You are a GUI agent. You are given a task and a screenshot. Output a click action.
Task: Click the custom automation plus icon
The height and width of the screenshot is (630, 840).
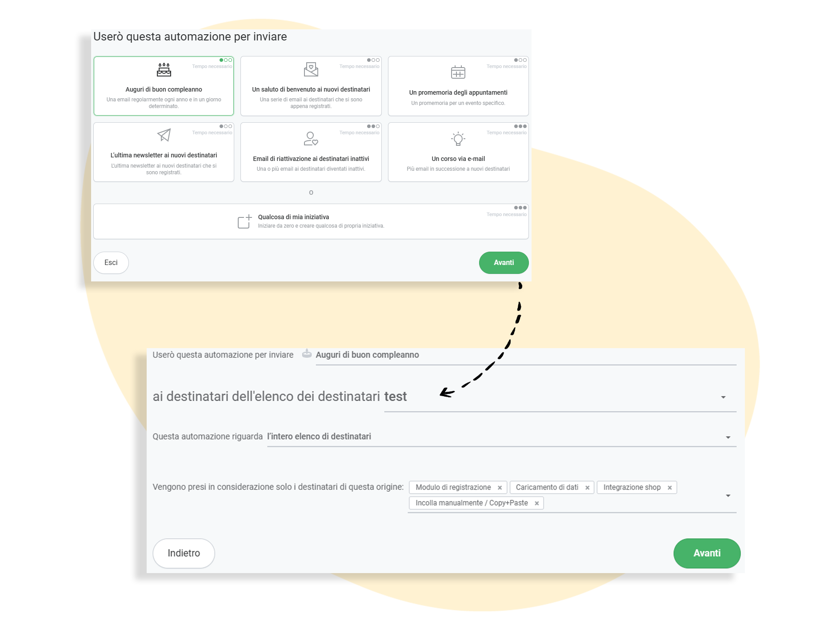click(x=244, y=221)
